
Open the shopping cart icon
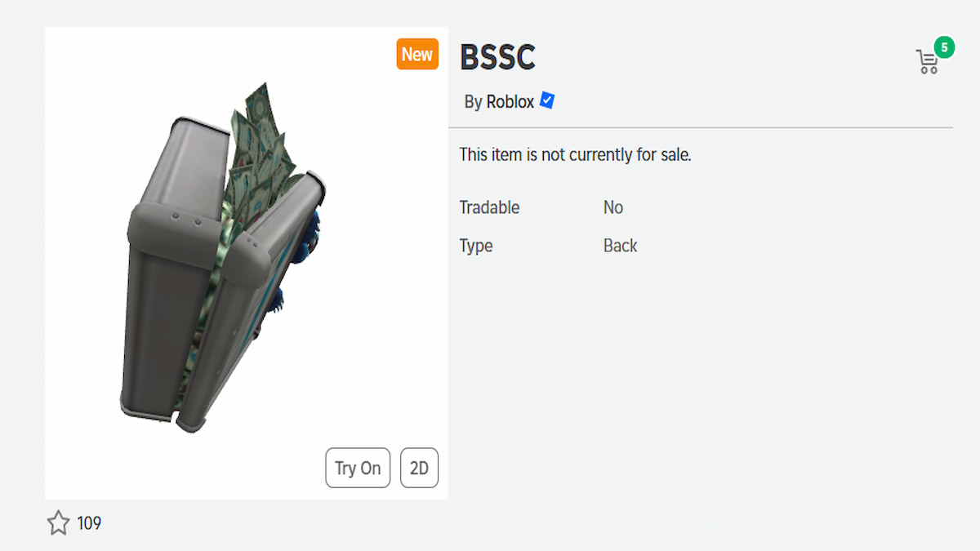(928, 61)
